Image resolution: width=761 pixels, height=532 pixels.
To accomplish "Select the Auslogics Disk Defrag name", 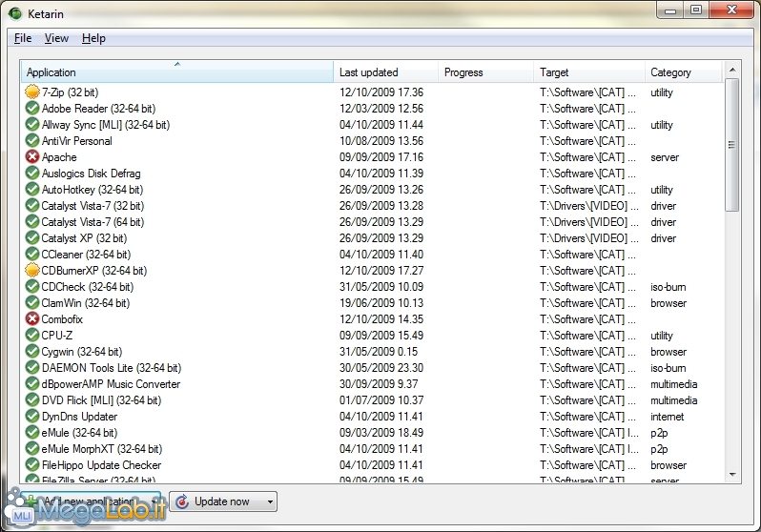I will point(91,173).
